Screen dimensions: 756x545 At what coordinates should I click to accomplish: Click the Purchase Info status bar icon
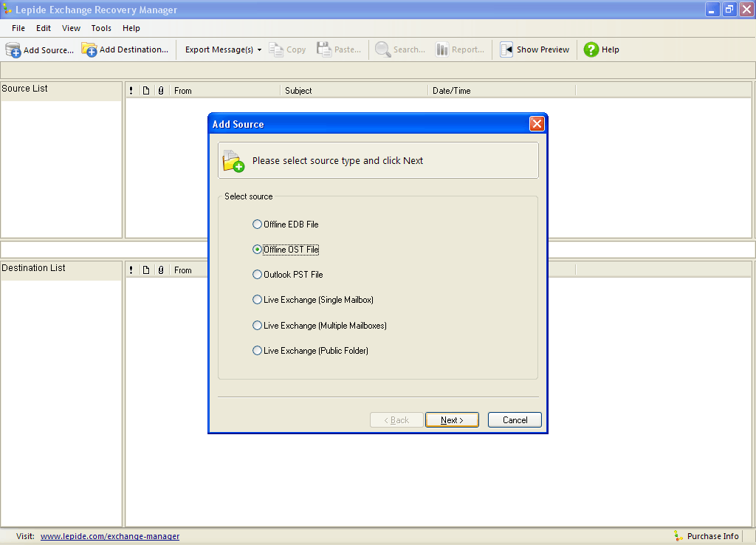pos(678,536)
